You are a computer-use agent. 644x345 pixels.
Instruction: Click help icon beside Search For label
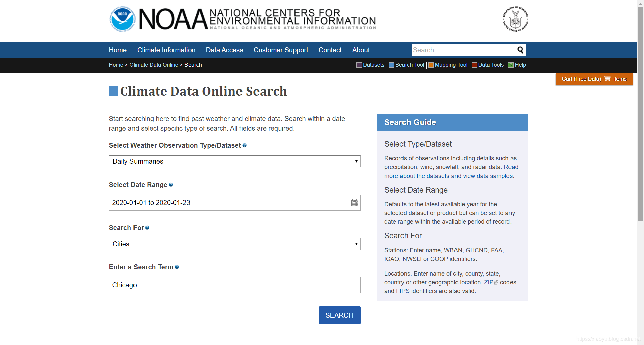point(147,228)
